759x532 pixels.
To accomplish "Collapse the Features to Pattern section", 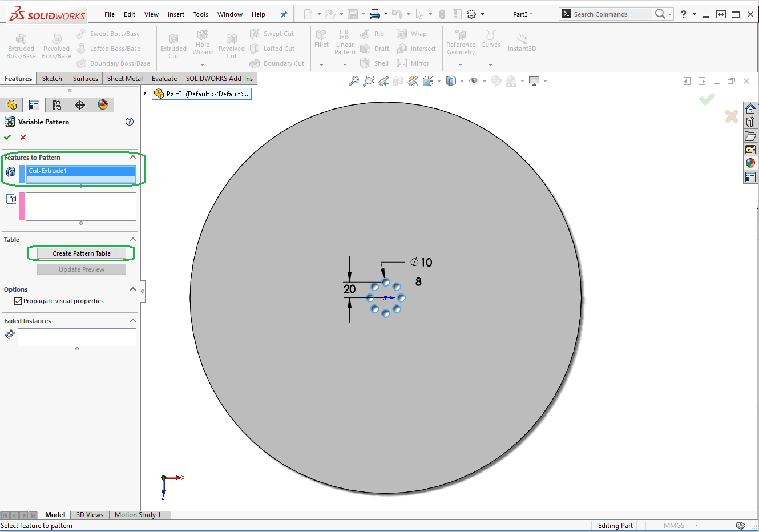I will point(133,158).
